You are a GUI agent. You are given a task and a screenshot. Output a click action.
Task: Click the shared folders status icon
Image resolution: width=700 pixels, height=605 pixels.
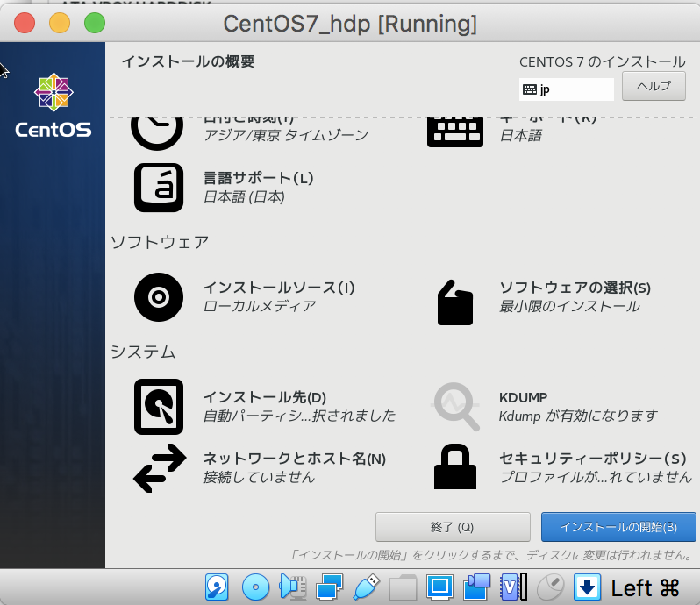pos(403,587)
